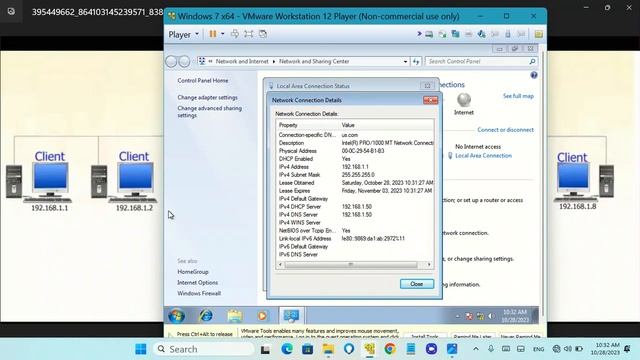This screenshot has height=360, width=640.
Task: Click Connect or disconnect link
Action: [x=505, y=130]
